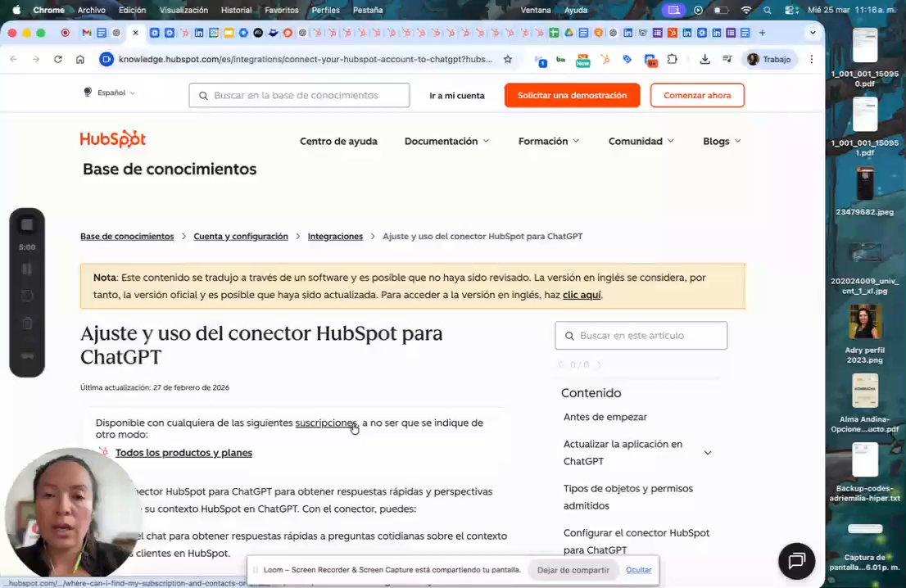Expand the Blogs menu
This screenshot has height=588, width=906.
coord(722,141)
